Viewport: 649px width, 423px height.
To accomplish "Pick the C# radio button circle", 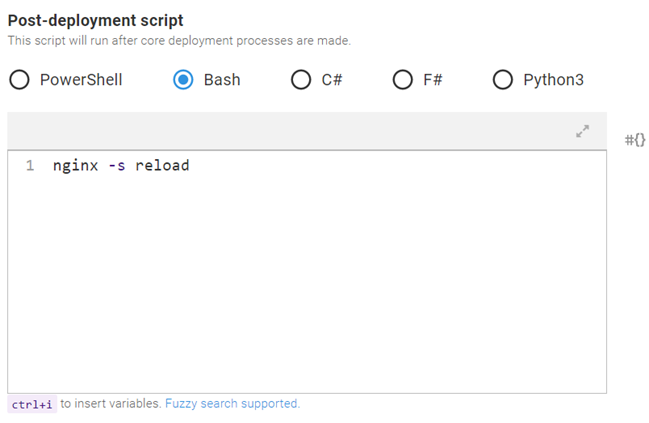I will (301, 80).
